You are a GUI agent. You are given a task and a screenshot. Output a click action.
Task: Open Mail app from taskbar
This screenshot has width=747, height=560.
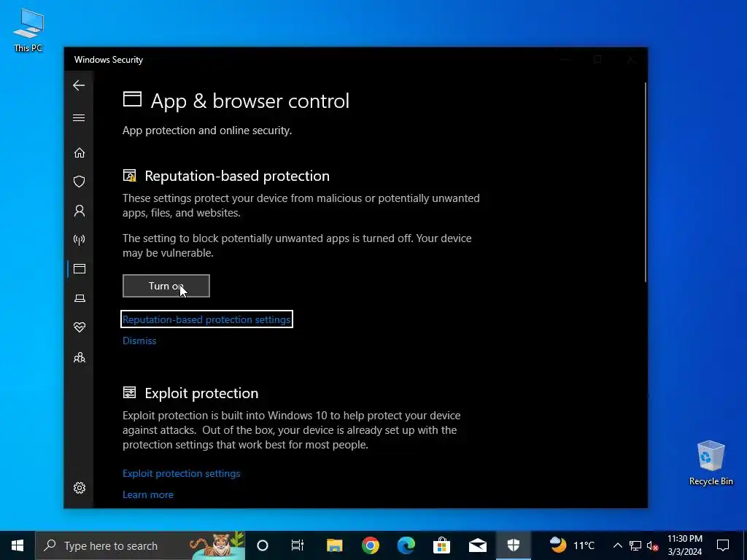tap(477, 545)
